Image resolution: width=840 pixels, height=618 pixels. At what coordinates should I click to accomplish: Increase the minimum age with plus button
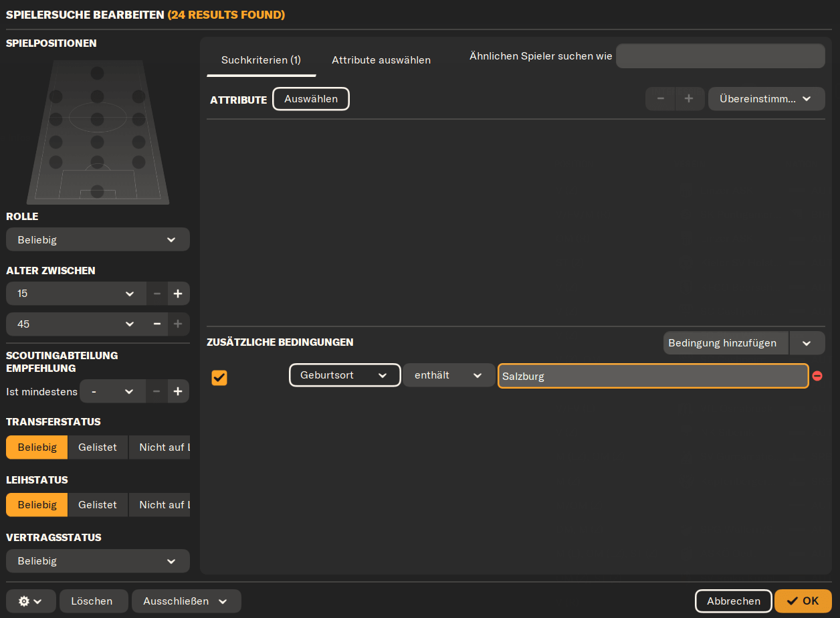click(178, 294)
